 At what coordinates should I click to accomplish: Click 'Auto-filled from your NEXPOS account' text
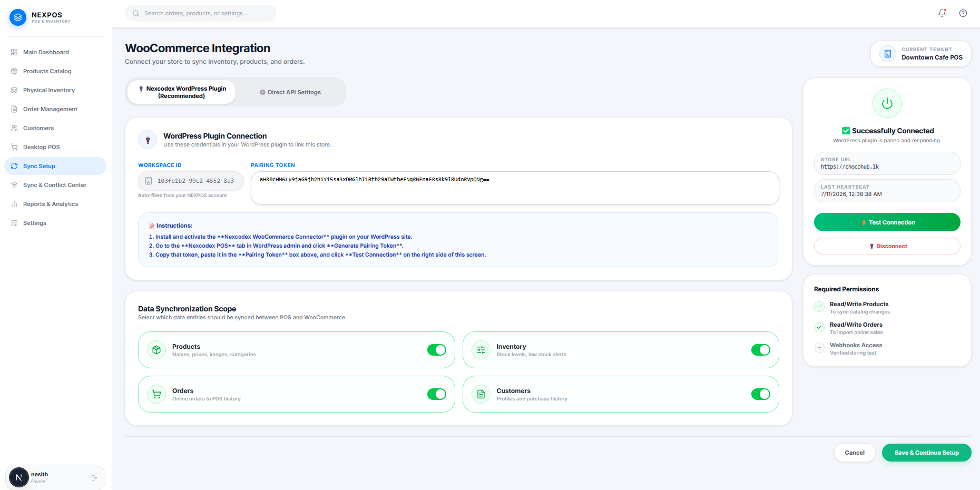click(182, 195)
